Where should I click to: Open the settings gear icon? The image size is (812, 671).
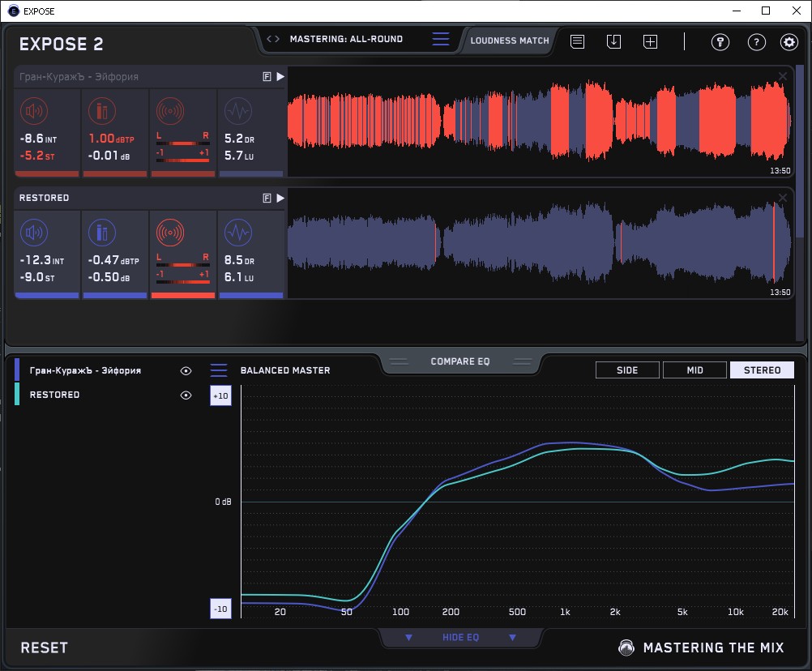coord(789,42)
